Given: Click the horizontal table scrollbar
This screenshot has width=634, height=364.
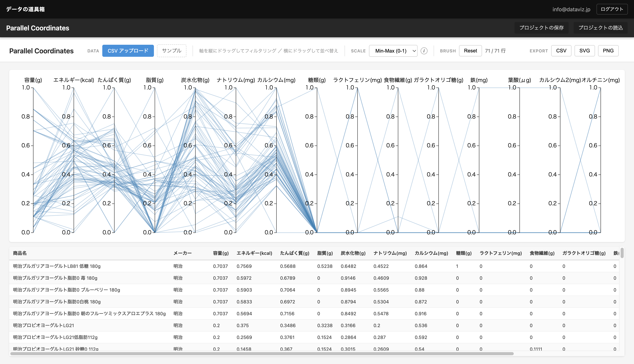Looking at the screenshot, I should tap(262, 354).
